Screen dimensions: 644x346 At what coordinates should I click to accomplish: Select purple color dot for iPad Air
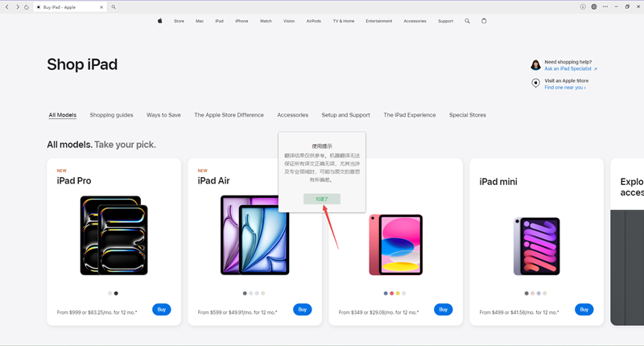(x=257, y=294)
